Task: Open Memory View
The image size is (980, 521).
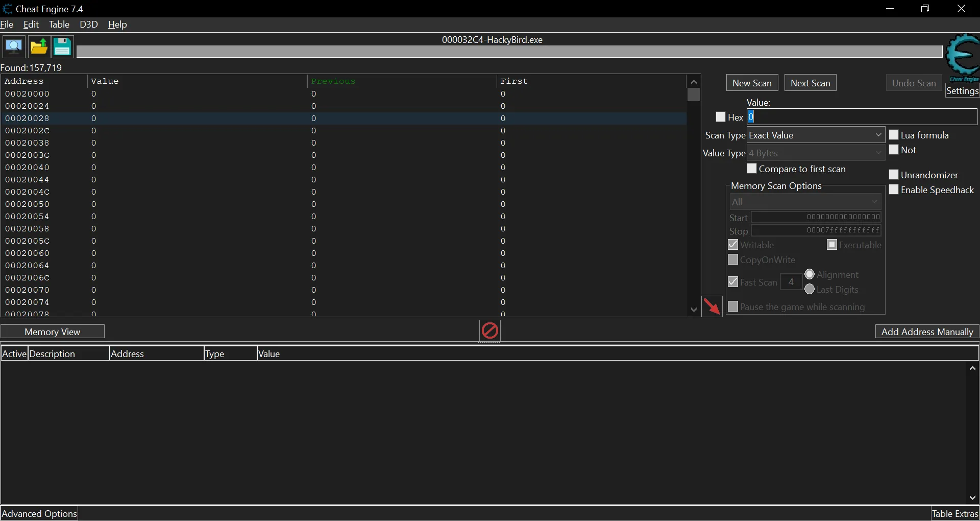Action: (x=53, y=331)
